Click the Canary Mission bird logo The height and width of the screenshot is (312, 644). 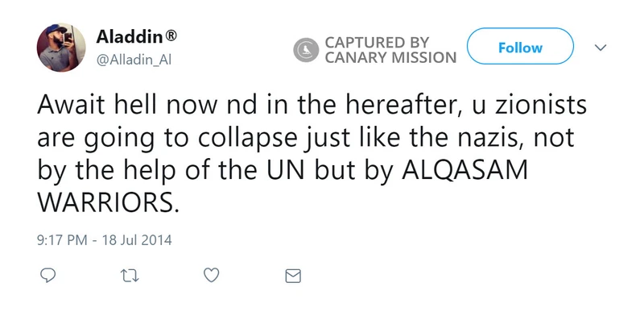(x=306, y=50)
